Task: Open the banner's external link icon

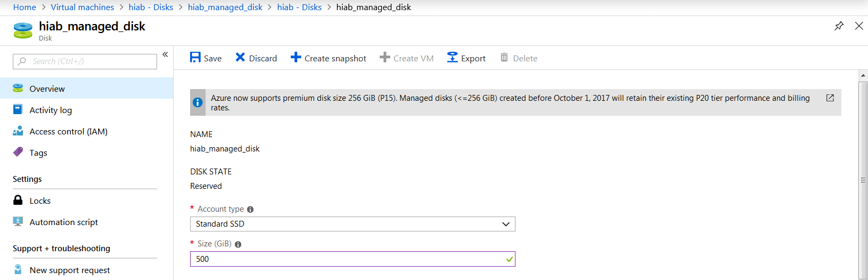Action: [x=830, y=98]
